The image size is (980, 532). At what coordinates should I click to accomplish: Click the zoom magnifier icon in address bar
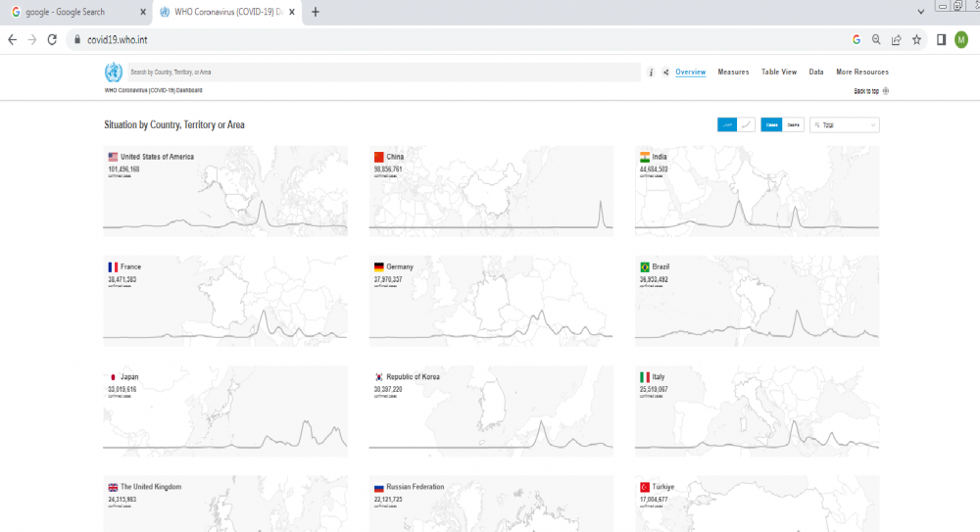[876, 40]
